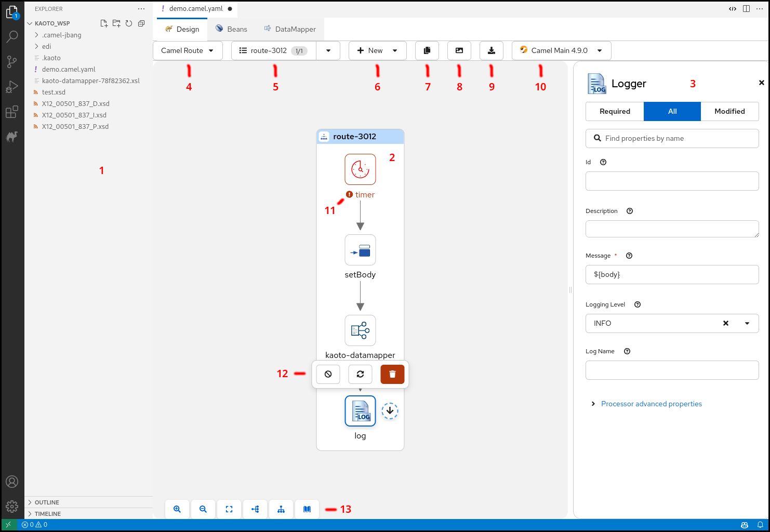Open the Camel Route type dropdown
The height and width of the screenshot is (532, 770).
188,50
